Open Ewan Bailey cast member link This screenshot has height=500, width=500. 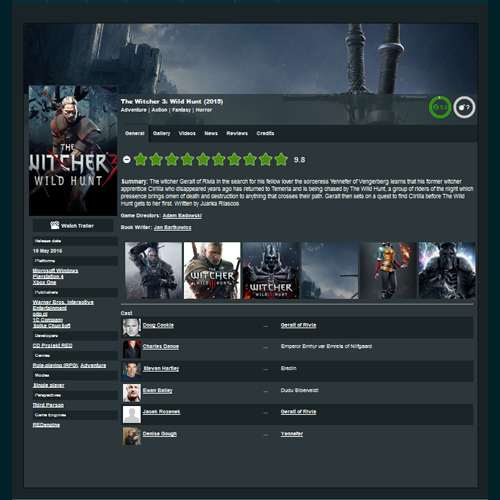click(x=157, y=390)
